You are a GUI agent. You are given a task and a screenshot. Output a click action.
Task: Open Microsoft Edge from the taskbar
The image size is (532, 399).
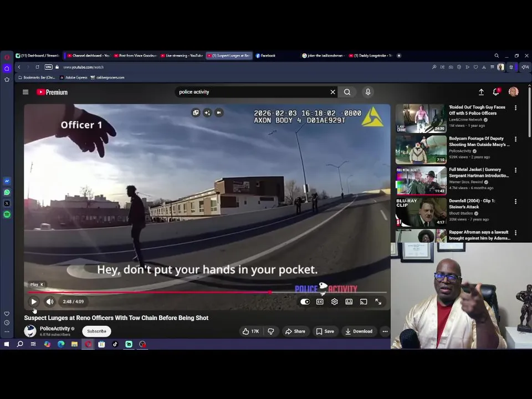(61, 344)
